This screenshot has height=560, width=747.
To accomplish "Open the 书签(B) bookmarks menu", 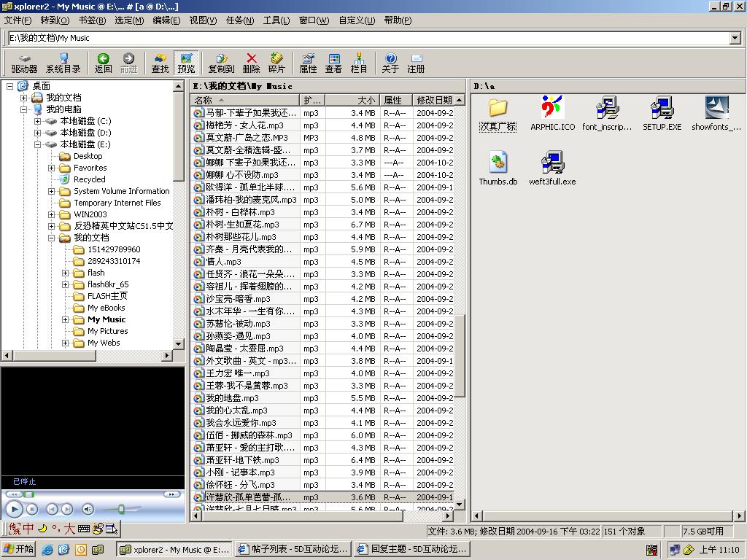I will 92,20.
